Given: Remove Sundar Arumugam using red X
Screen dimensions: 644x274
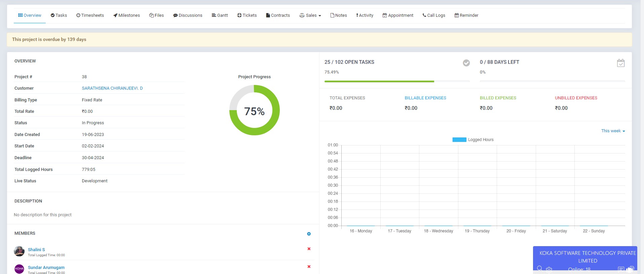Looking at the screenshot, I should (x=309, y=267).
